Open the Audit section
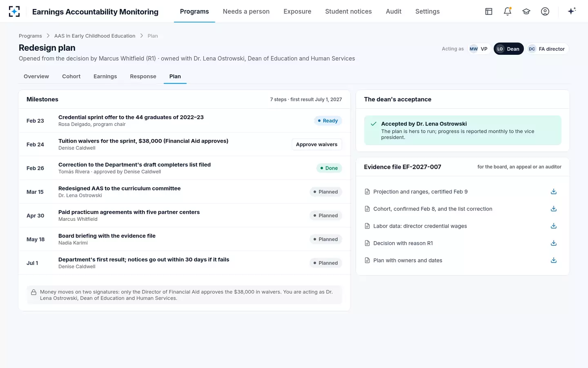Image resolution: width=588 pixels, height=368 pixels. (x=394, y=11)
